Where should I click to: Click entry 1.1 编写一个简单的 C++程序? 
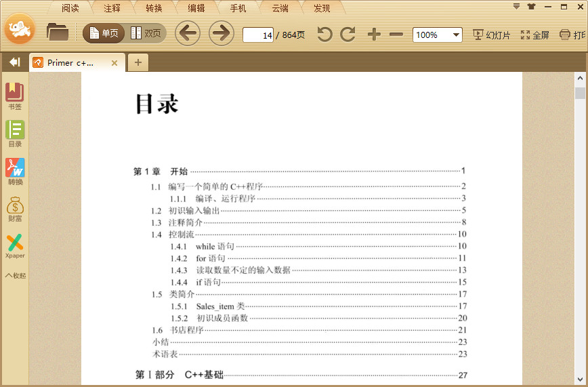click(308, 186)
